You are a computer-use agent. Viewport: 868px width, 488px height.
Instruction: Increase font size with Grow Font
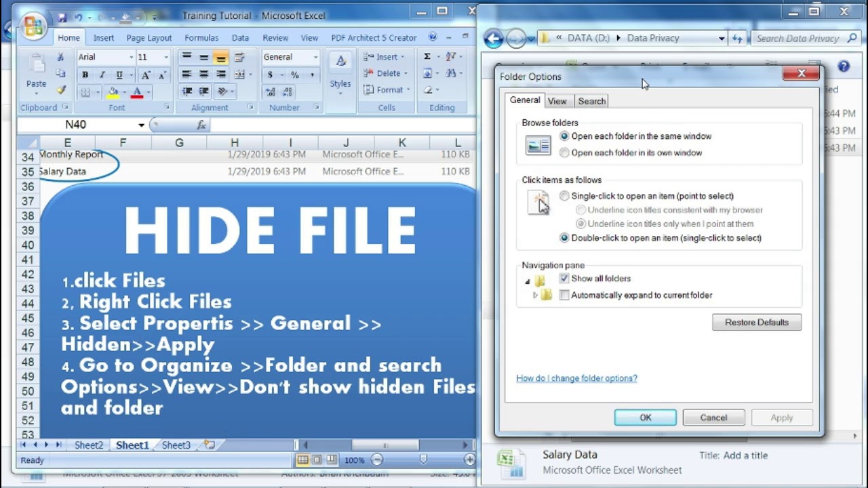click(x=146, y=75)
